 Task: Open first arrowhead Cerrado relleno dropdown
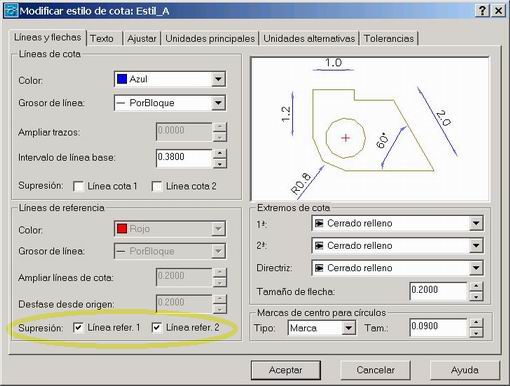click(397, 223)
